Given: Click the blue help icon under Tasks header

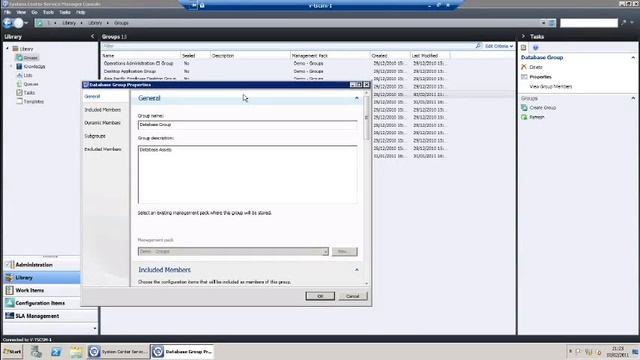Looking at the screenshot, I should (536, 47).
